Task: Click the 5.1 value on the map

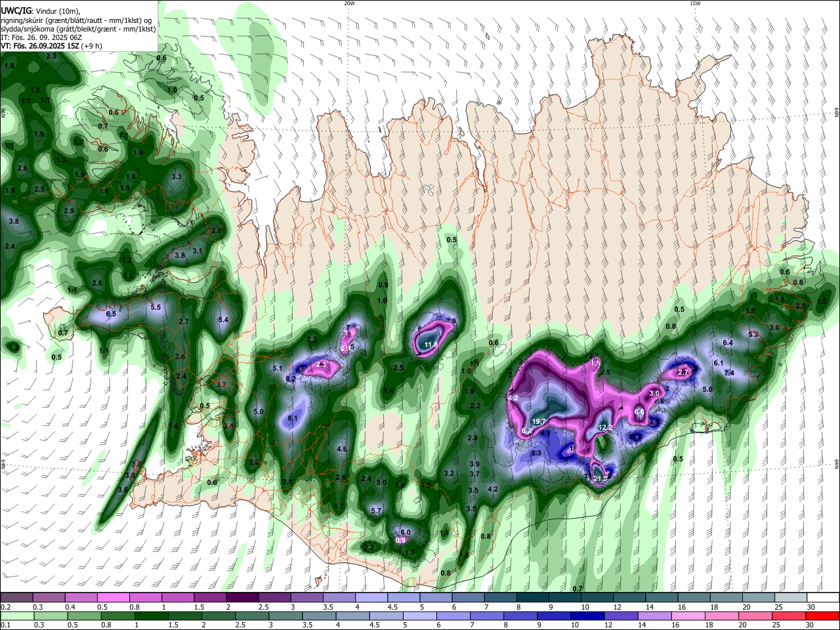Action: point(278,369)
